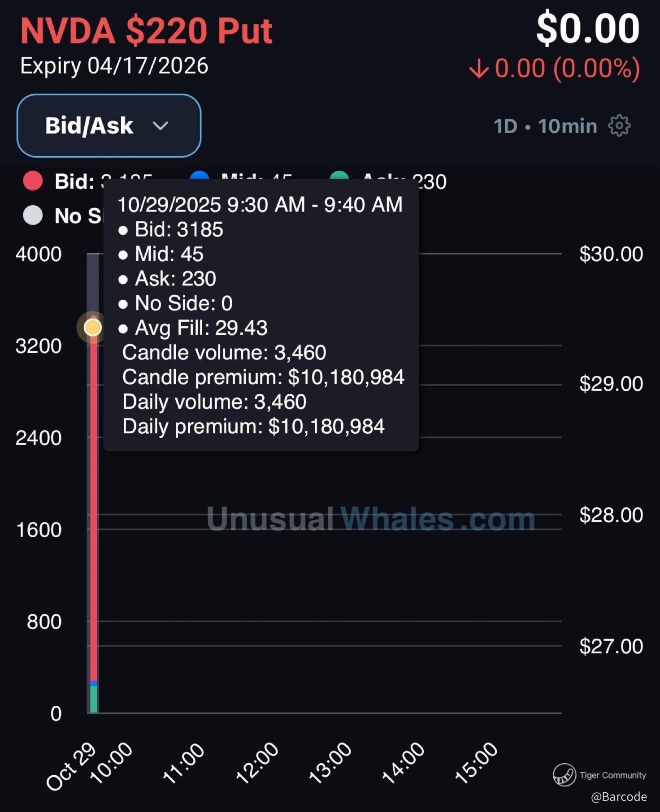Open the chart settings gear icon
The image size is (660, 812).
point(619,126)
